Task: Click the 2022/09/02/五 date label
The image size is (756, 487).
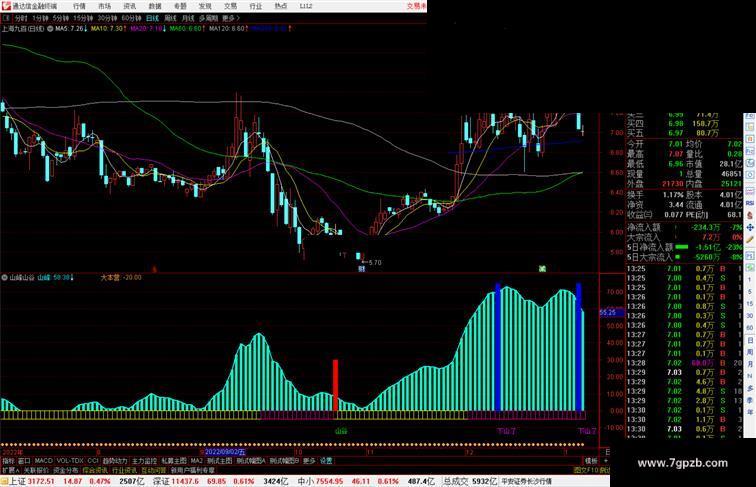Action: click(x=226, y=452)
